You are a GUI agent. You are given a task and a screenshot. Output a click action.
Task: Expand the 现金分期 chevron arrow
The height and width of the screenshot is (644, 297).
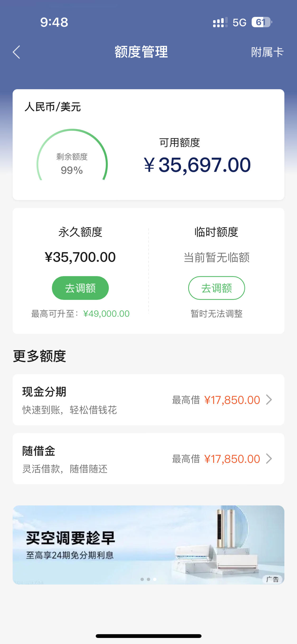click(269, 399)
